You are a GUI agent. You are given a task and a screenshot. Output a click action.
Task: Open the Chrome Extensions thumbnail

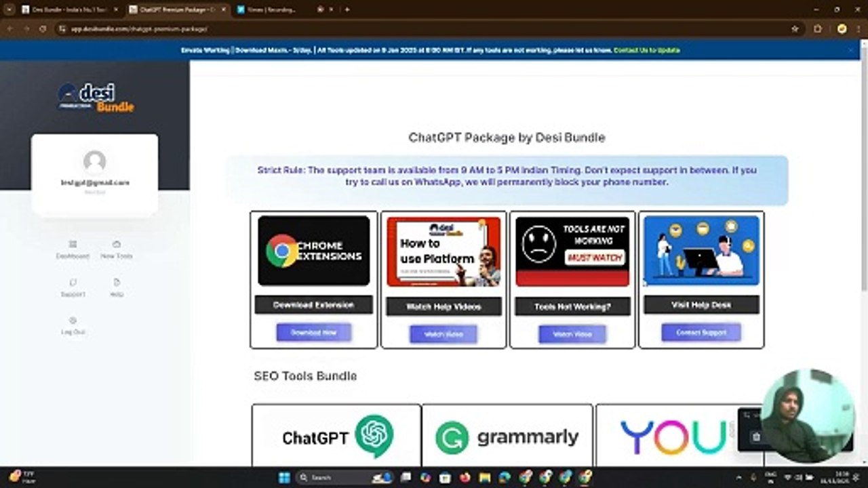click(314, 251)
